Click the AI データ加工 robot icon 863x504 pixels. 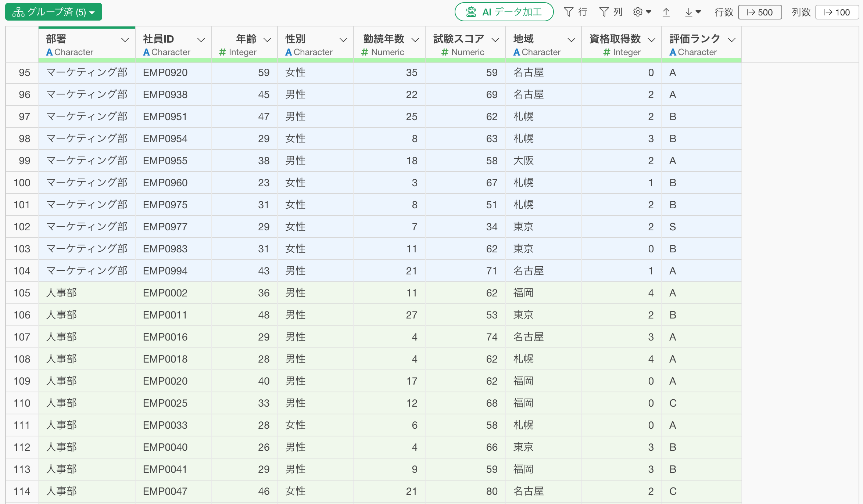click(x=471, y=12)
